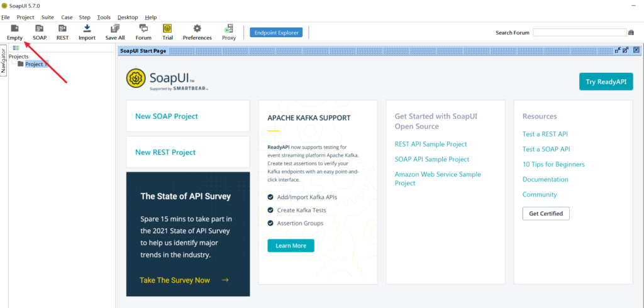The image size is (644, 308).
Task: Open the Community link
Action: tap(540, 195)
